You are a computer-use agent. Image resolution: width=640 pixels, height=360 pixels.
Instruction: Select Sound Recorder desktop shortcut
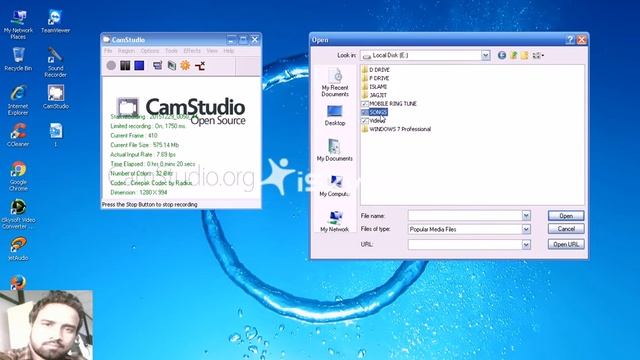point(56,62)
